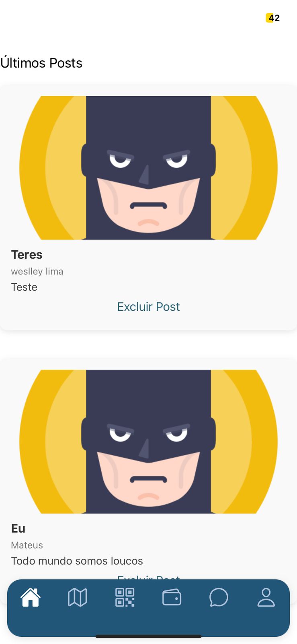Select the post title Teres
Image resolution: width=297 pixels, height=644 pixels.
point(27,255)
